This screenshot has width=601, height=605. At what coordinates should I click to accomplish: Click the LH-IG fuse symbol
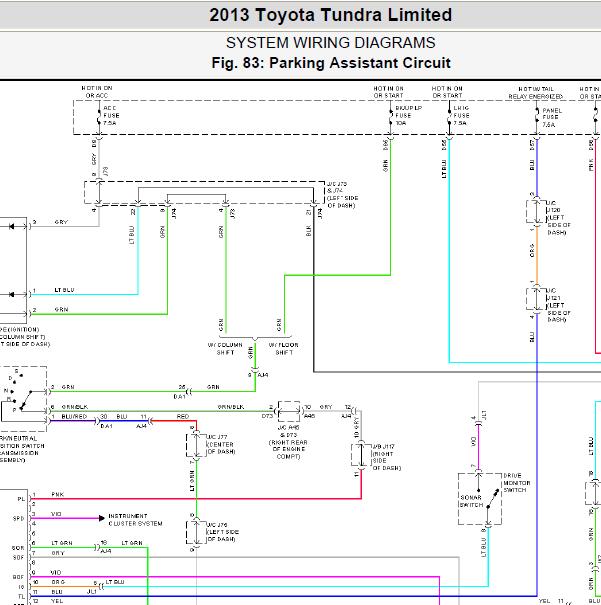tap(449, 117)
